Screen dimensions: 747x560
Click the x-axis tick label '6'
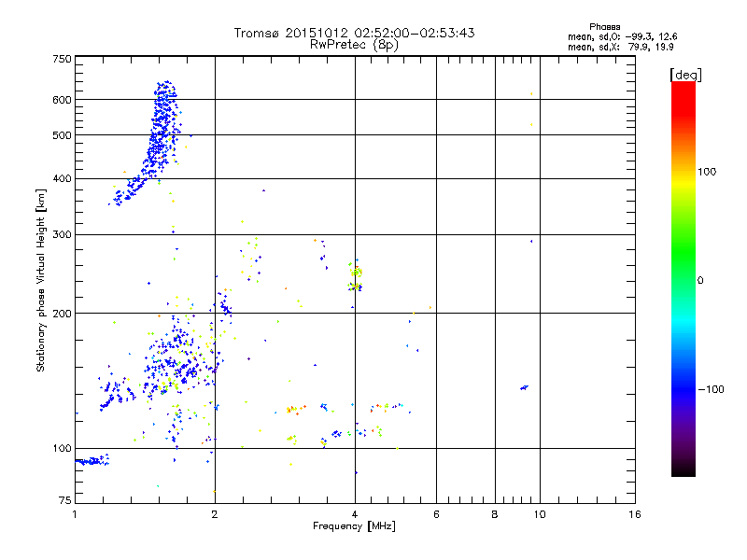click(436, 514)
